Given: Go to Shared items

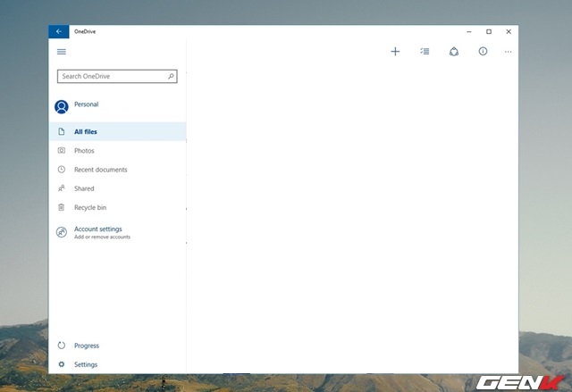Looking at the screenshot, I should pos(84,188).
